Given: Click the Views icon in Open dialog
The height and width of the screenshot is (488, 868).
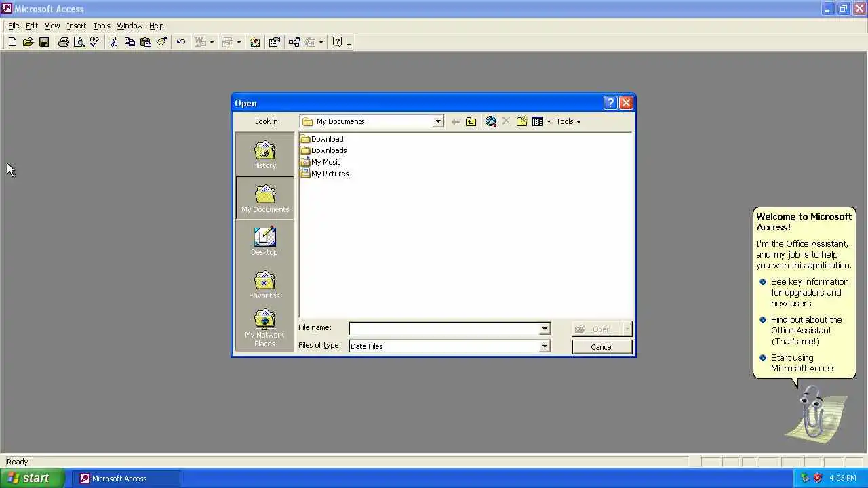Looking at the screenshot, I should point(538,121).
